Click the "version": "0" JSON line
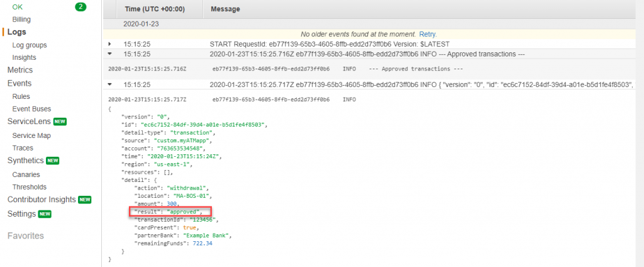 tap(146, 116)
